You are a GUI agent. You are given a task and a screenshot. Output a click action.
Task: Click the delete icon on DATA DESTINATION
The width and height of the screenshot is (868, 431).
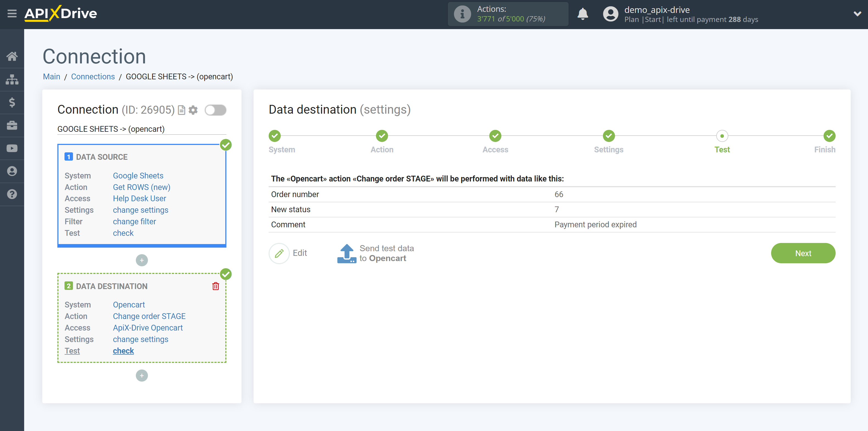(x=216, y=286)
